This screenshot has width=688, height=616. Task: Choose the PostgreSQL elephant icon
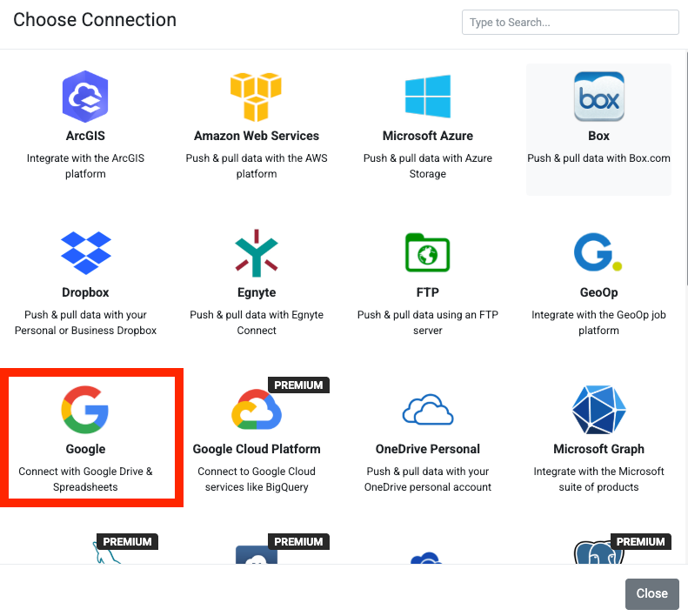599,552
